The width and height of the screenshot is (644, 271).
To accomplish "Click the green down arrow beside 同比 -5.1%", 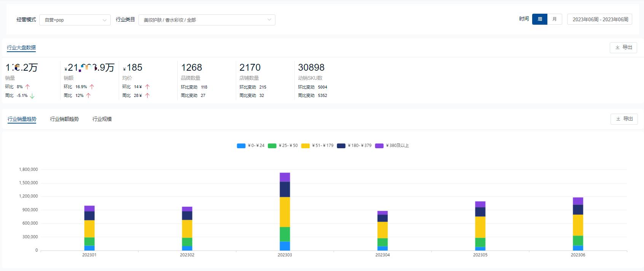I will 32,96.
